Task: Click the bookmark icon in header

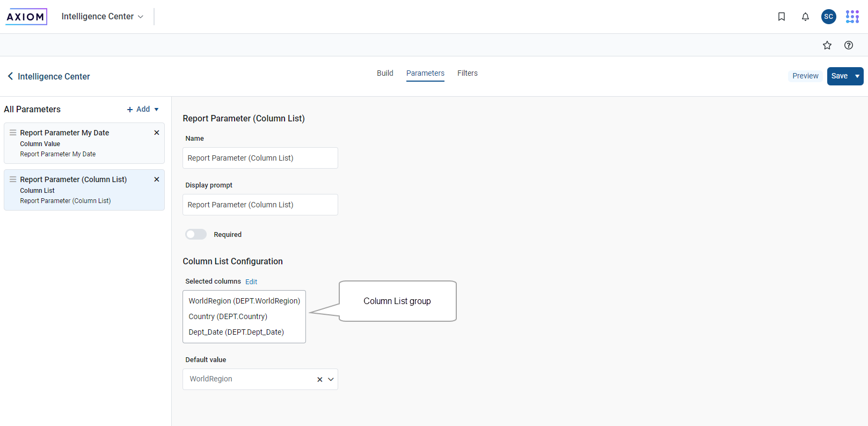Action: coord(782,17)
